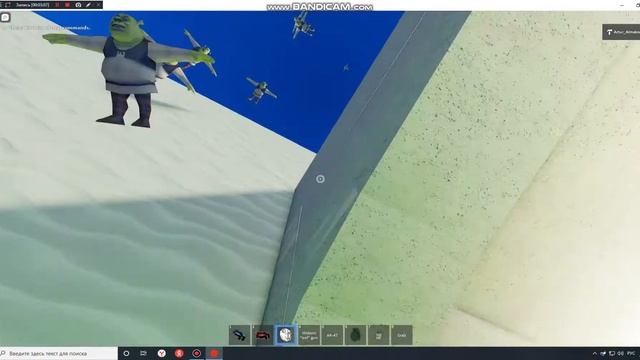
Task: Select the green grenade hotbar slot
Action: pyautogui.click(x=356, y=335)
